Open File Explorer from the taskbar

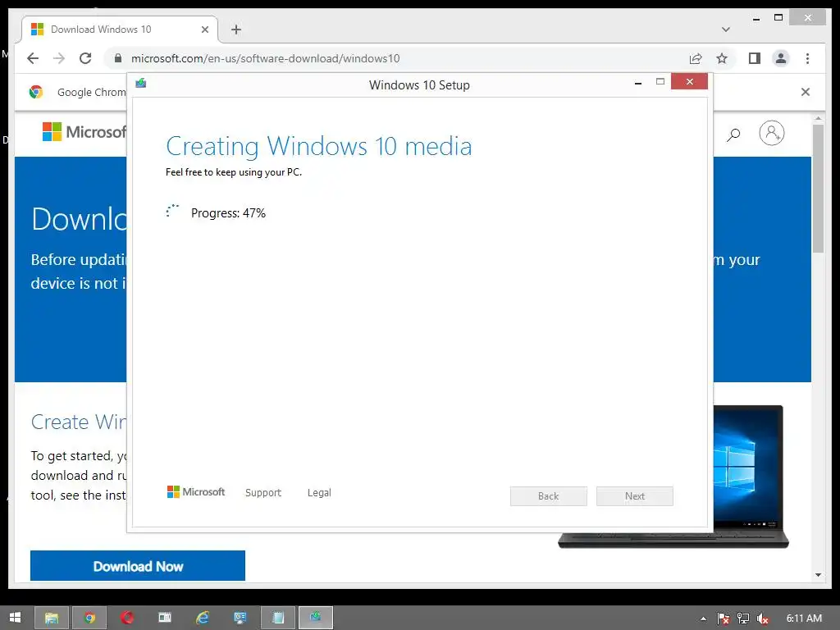pyautogui.click(x=52, y=618)
